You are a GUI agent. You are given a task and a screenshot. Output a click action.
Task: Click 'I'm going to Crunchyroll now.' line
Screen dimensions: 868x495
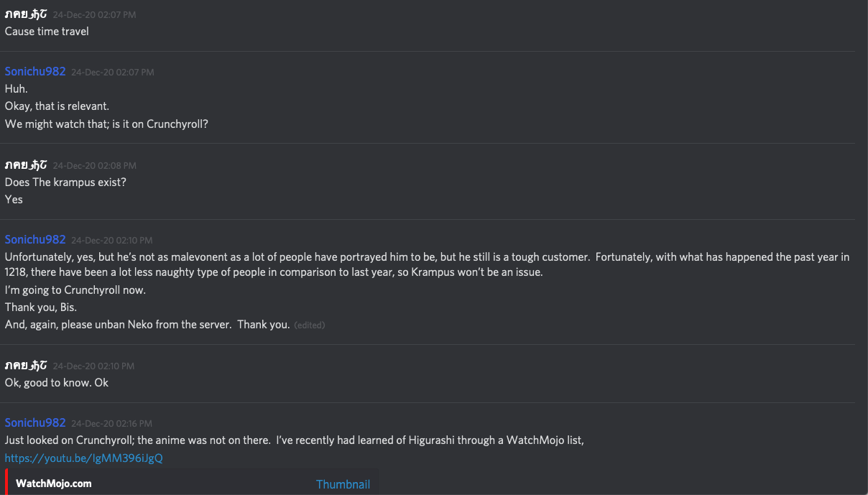[75, 290]
